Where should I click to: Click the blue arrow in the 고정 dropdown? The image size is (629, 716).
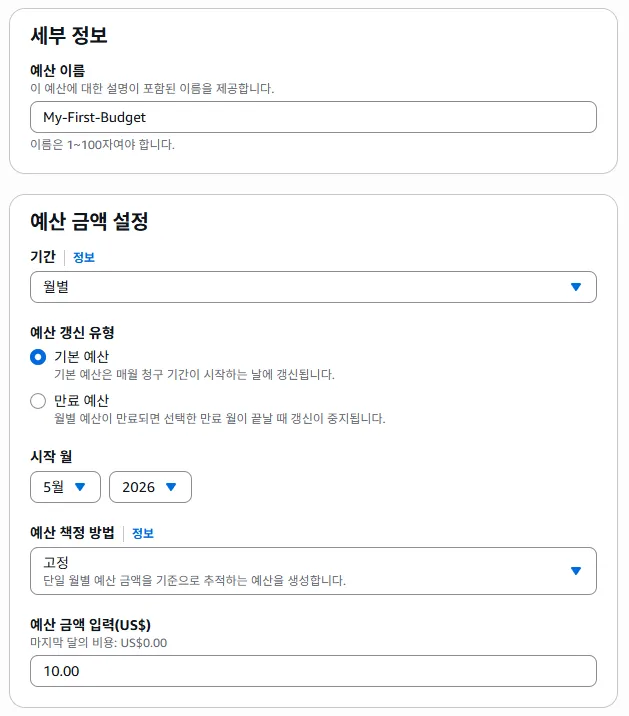click(x=576, y=571)
